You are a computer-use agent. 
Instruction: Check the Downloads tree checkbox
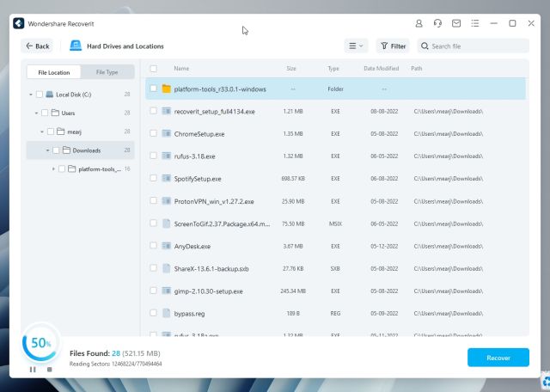tap(56, 150)
